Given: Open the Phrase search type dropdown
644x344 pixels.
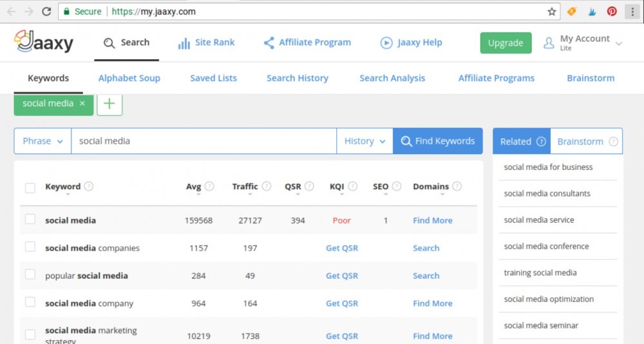Looking at the screenshot, I should click(x=43, y=141).
